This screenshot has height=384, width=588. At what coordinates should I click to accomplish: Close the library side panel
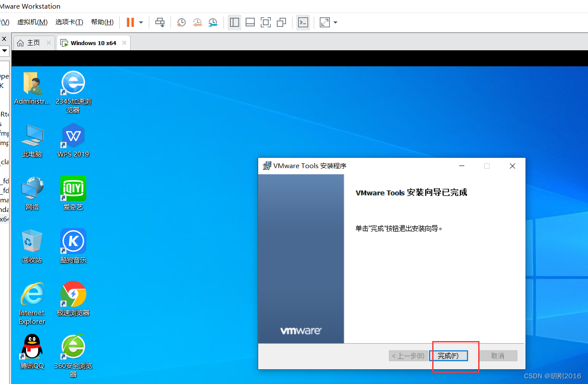coord(4,39)
